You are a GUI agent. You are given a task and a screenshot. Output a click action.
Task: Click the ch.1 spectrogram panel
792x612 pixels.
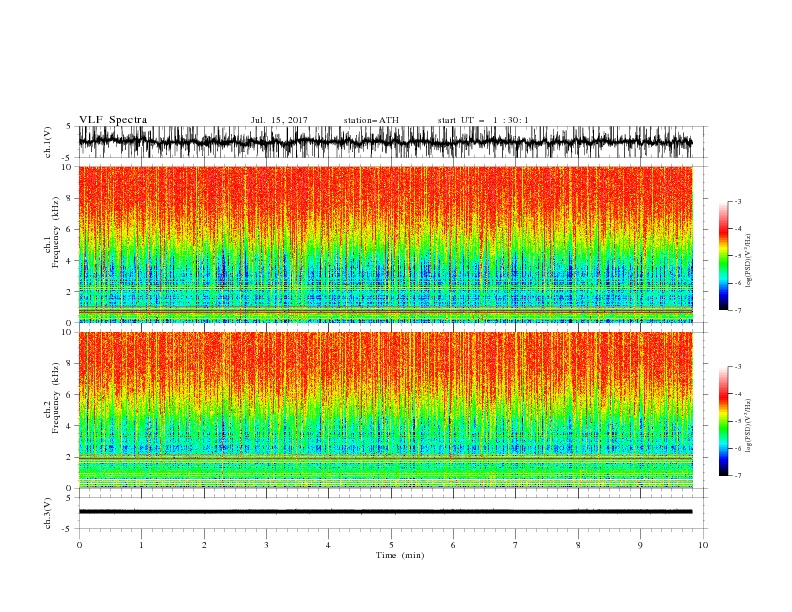tap(385, 244)
